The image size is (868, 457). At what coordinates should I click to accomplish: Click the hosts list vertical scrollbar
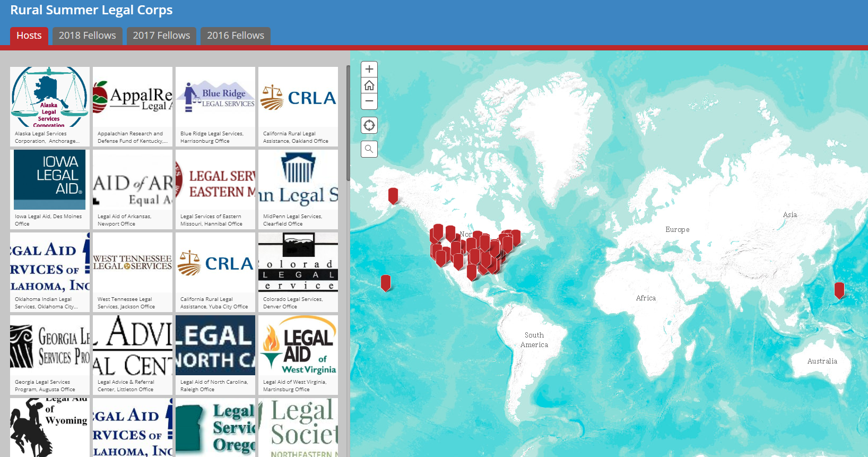click(x=348, y=123)
